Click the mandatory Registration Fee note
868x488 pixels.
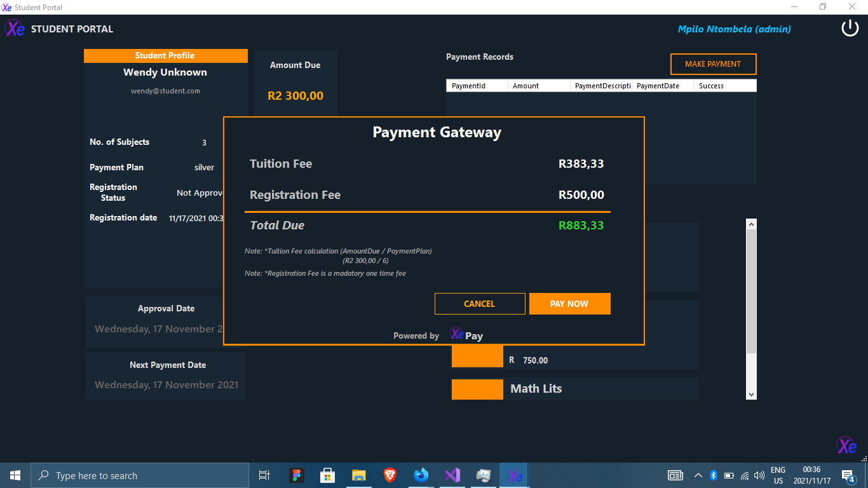(325, 273)
